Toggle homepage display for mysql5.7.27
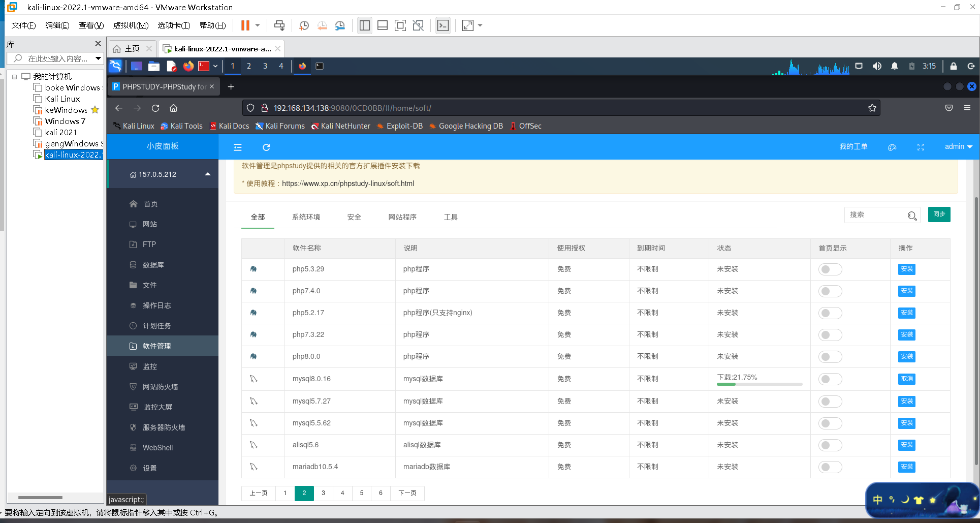Image resolution: width=980 pixels, height=523 pixels. (830, 402)
